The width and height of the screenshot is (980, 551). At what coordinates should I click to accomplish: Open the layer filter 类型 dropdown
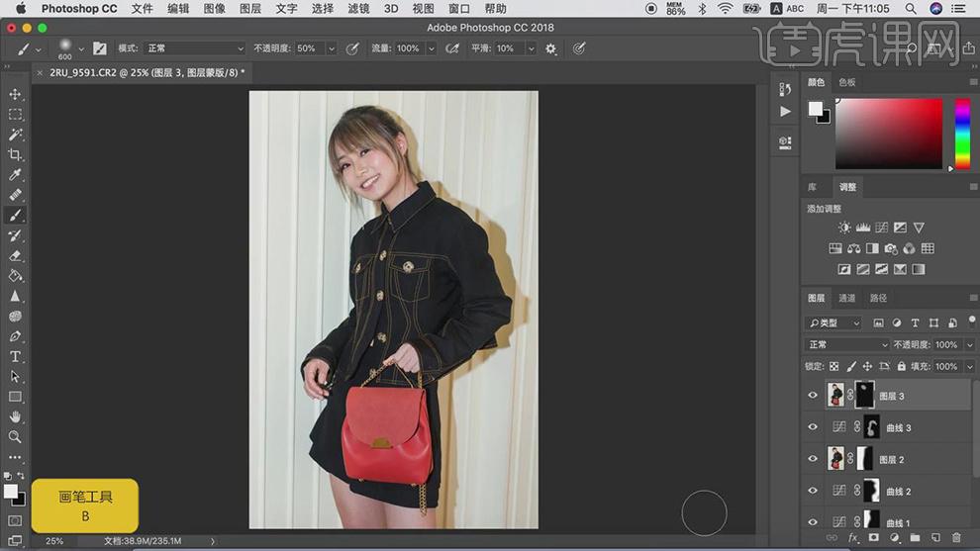coord(833,322)
